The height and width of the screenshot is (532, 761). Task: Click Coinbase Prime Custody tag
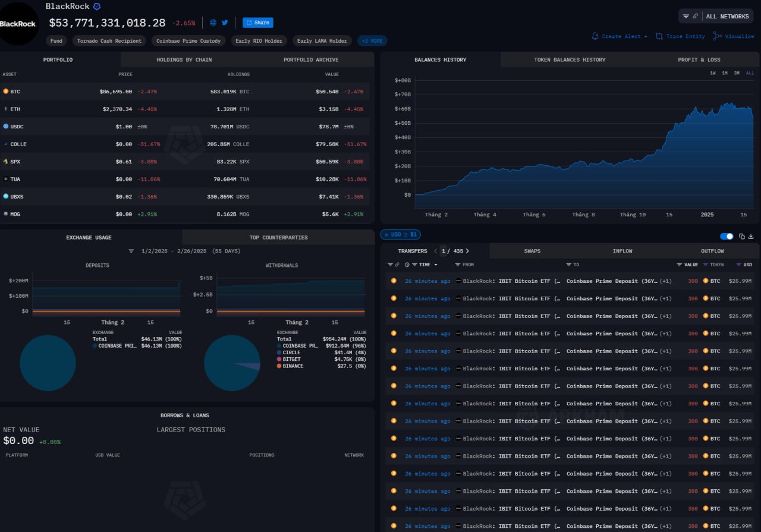(188, 41)
